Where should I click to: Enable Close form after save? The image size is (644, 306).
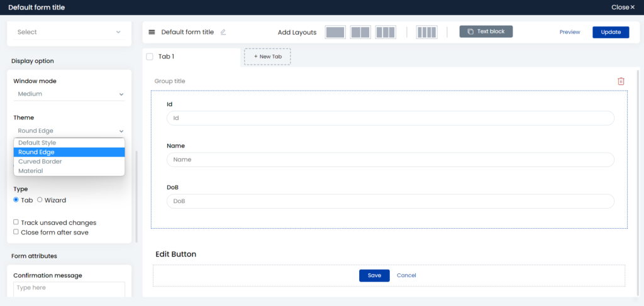[16, 232]
